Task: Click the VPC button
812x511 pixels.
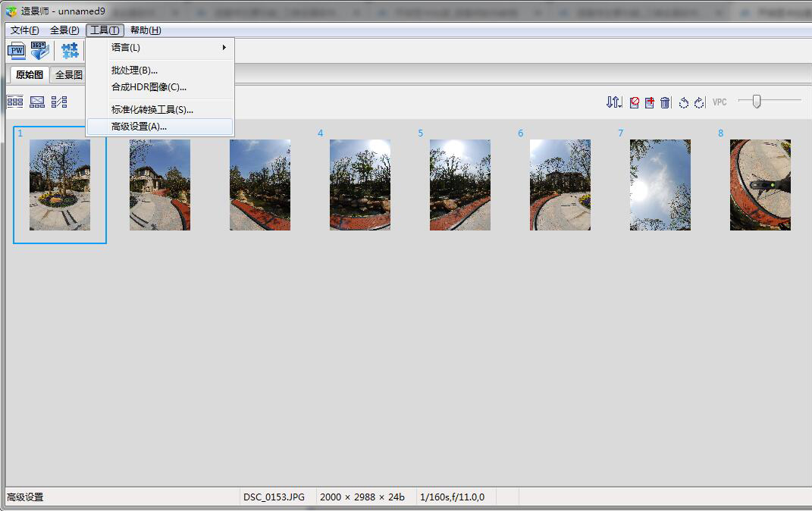Action: (720, 102)
